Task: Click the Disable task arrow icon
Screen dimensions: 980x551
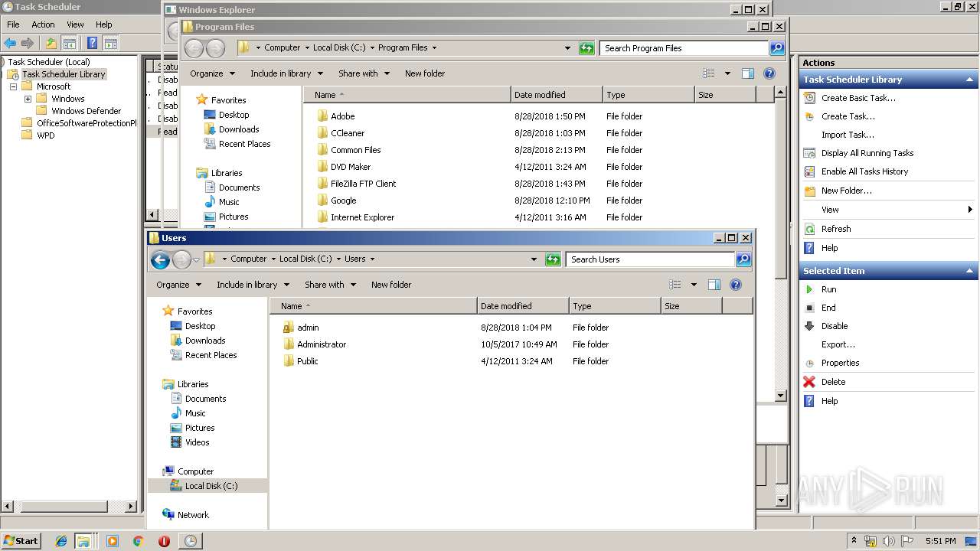Action: coord(809,326)
